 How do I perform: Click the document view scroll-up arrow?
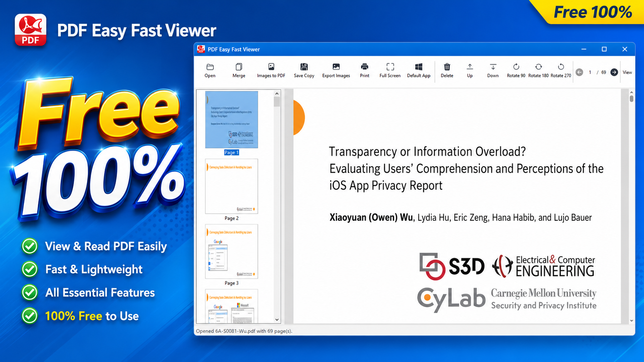pos(631,92)
